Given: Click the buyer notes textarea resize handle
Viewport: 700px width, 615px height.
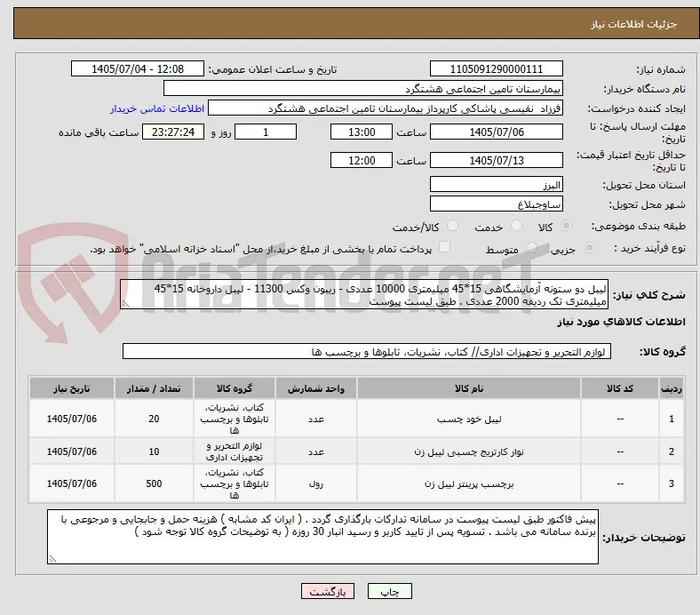Looking at the screenshot, I should pyautogui.click(x=52, y=559).
